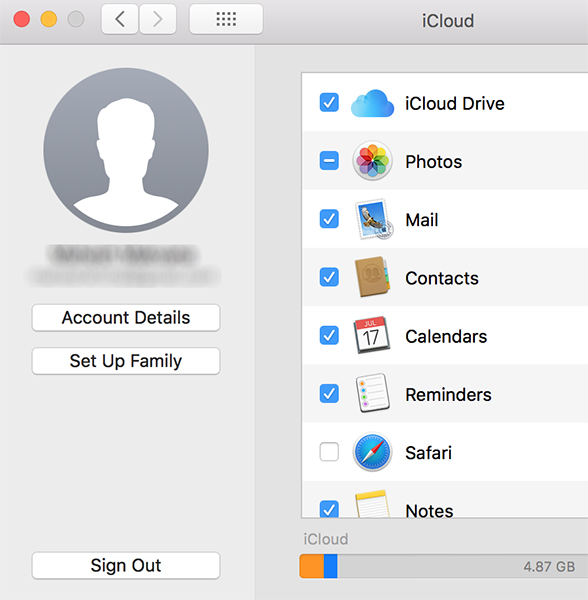Image resolution: width=588 pixels, height=600 pixels.
Task: Disable Contacts syncing checkbox
Action: 329,277
